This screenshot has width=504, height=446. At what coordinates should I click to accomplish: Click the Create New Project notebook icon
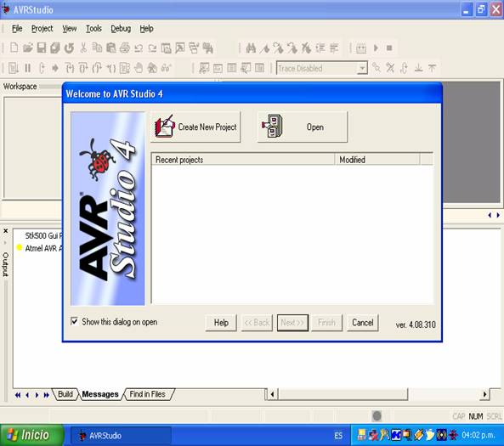165,127
